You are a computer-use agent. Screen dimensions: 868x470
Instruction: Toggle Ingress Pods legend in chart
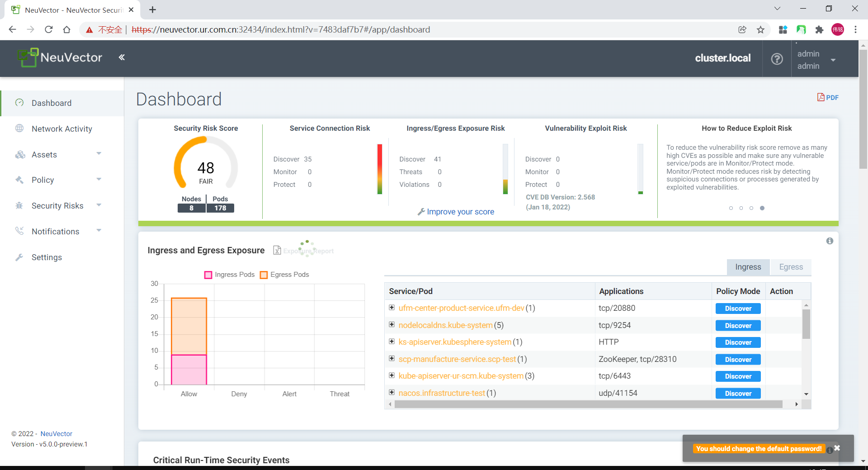230,275
